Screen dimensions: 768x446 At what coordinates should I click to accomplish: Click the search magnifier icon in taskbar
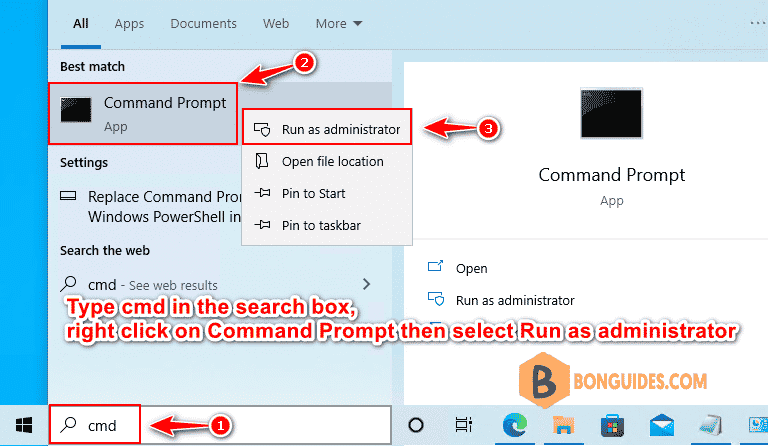[68, 424]
